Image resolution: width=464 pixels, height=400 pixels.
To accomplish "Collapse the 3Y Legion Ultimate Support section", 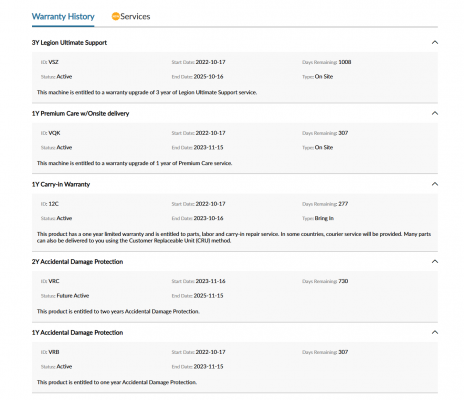I will (435, 42).
